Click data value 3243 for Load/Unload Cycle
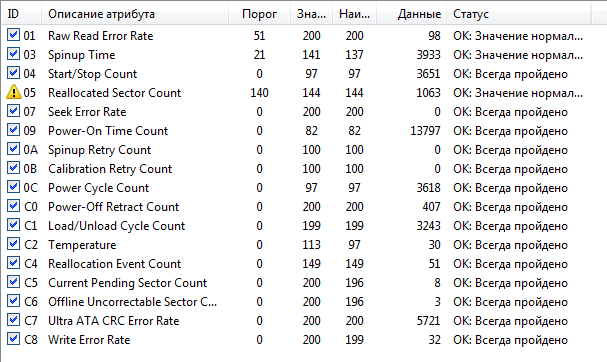 point(428,226)
